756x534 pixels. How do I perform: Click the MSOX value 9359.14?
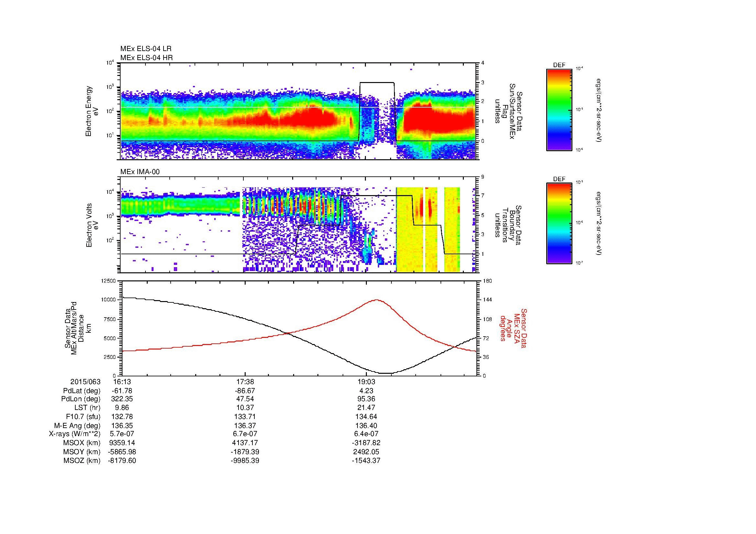tap(122, 443)
